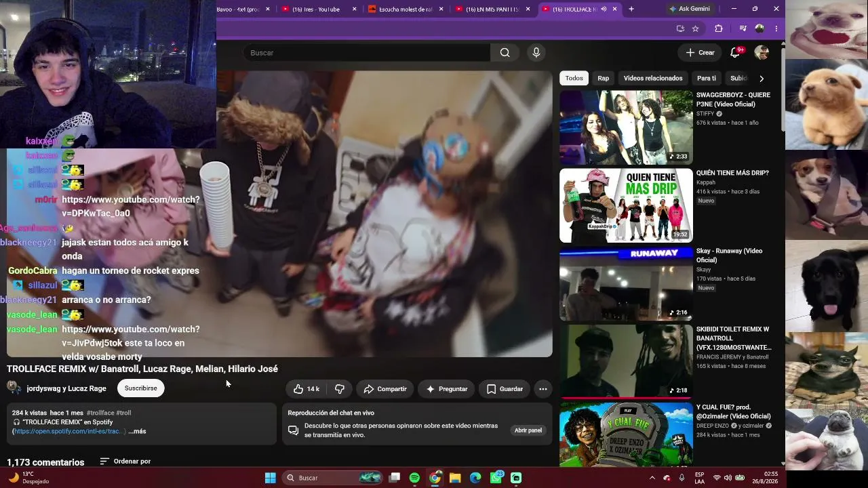868x488 pixels.
Task: Click Abrir panel for chat replay
Action: tap(528, 430)
